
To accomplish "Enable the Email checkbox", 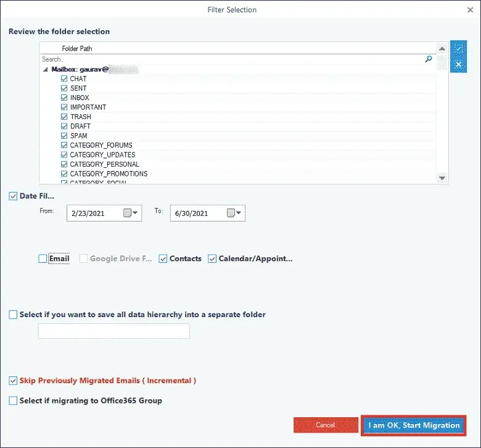I will click(43, 259).
